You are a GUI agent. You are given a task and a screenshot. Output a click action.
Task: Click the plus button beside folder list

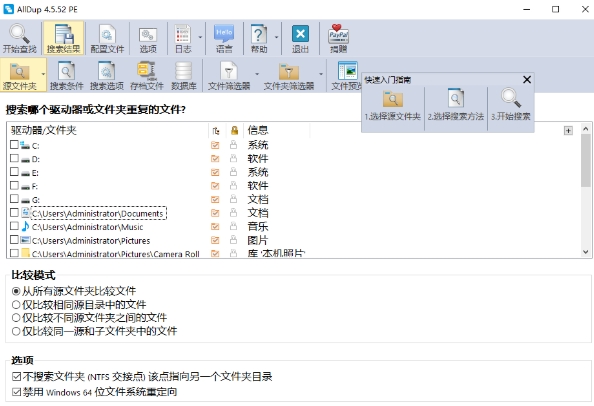pyautogui.click(x=568, y=131)
